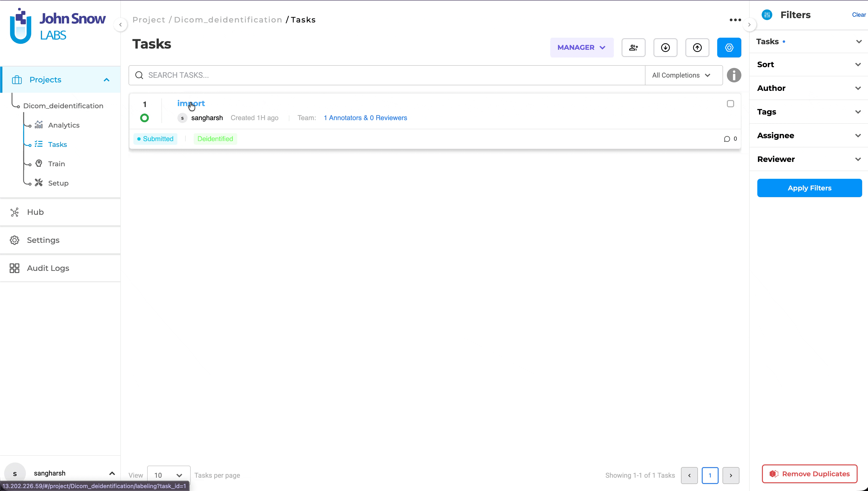Expand the Sort filter section

coord(809,65)
